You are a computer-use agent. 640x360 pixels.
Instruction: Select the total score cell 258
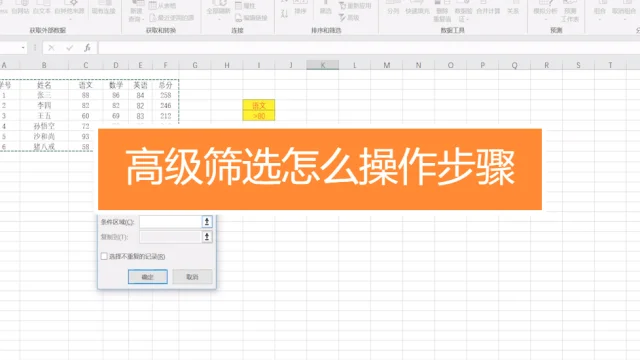click(x=165, y=95)
